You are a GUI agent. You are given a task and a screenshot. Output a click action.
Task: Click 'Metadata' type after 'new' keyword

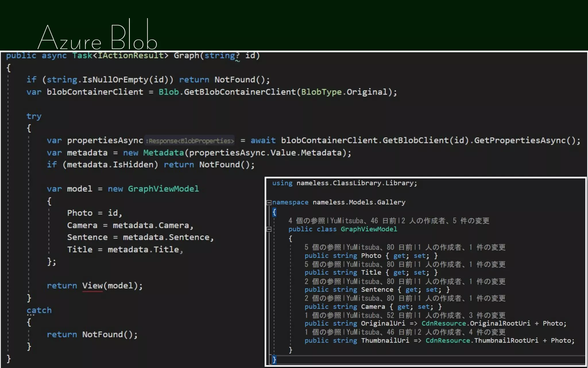click(163, 153)
